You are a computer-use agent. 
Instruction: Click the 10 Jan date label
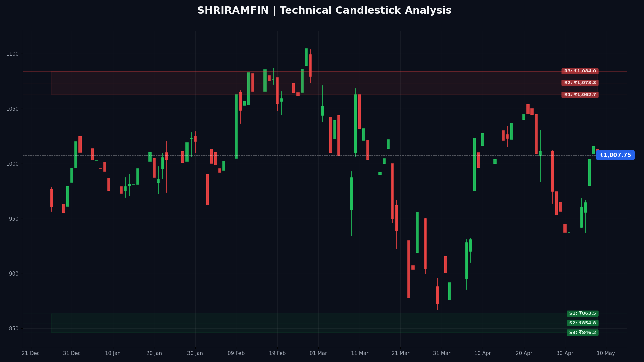(113, 353)
